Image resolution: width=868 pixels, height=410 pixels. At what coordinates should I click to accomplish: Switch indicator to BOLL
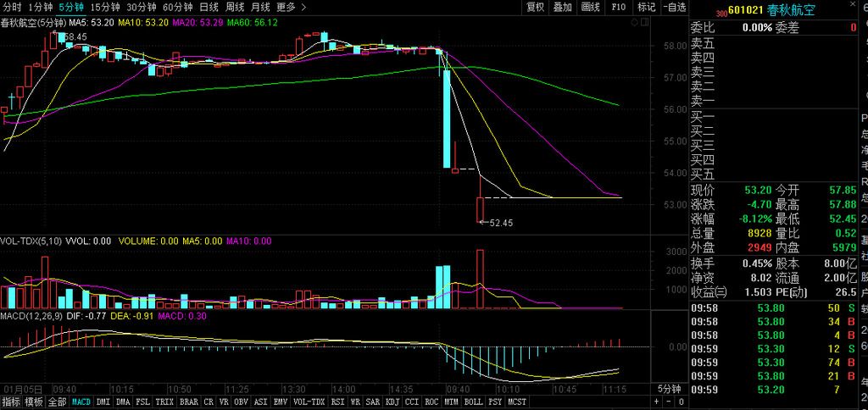pyautogui.click(x=472, y=402)
